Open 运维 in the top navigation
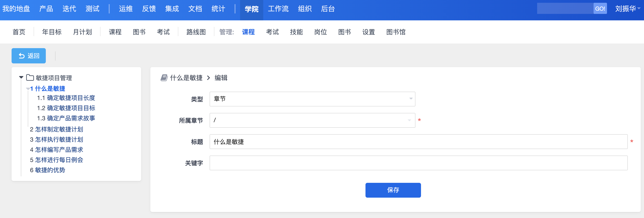 click(126, 9)
